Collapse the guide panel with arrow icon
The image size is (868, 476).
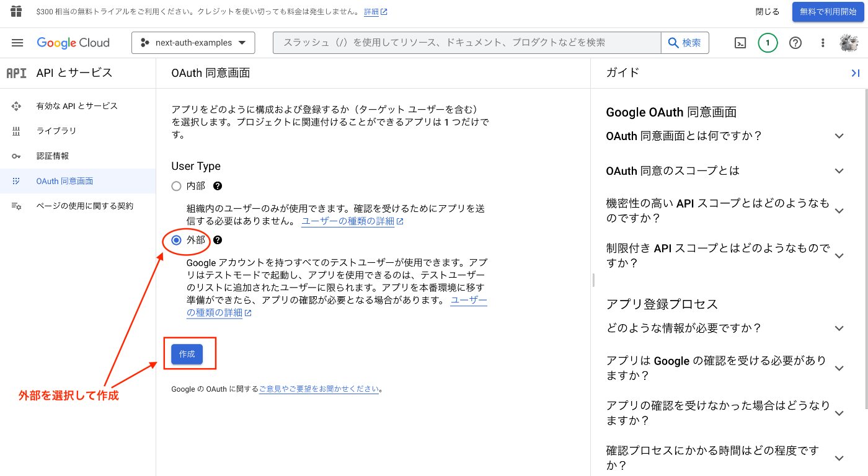tap(856, 73)
